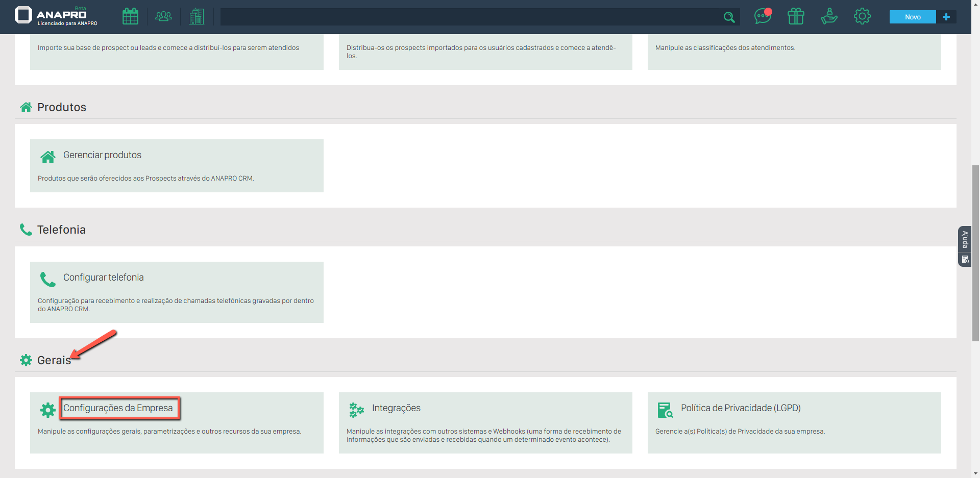Open the Ajuda side tab
The width and height of the screenshot is (980, 478).
tap(965, 239)
